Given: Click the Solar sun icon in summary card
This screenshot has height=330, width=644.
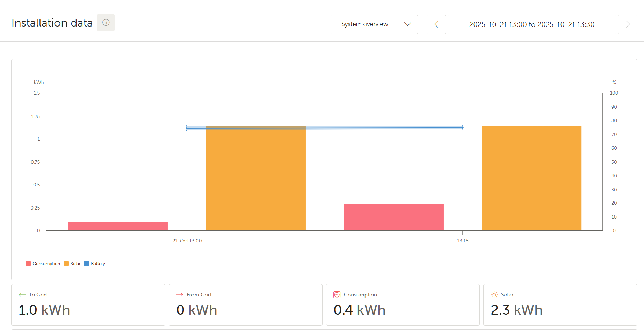Looking at the screenshot, I should tap(494, 295).
